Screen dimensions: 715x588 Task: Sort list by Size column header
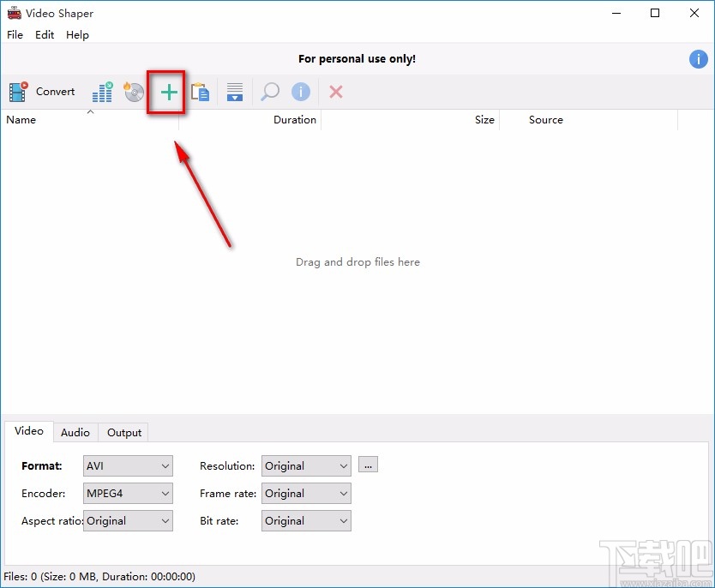pyautogui.click(x=411, y=120)
